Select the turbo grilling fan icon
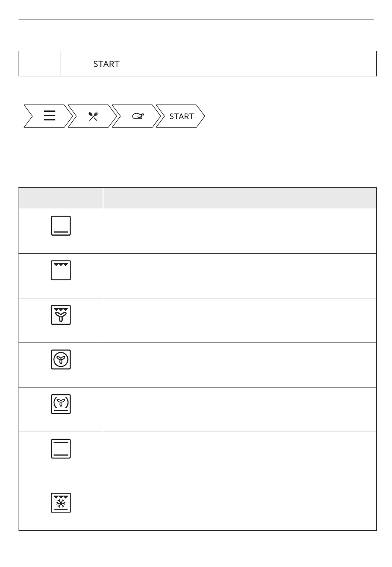This screenshot has height=567, width=392. (x=61, y=315)
